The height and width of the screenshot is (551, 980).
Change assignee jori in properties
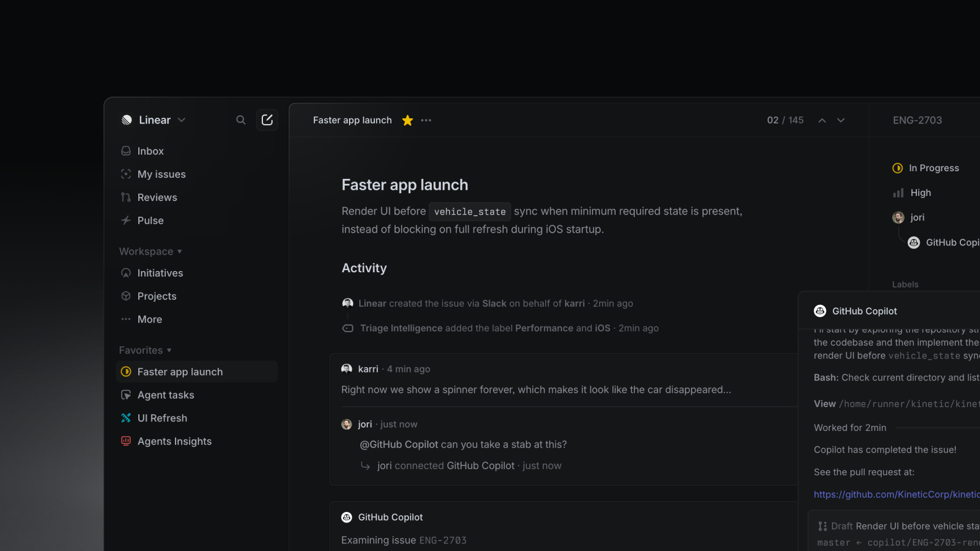click(x=909, y=217)
